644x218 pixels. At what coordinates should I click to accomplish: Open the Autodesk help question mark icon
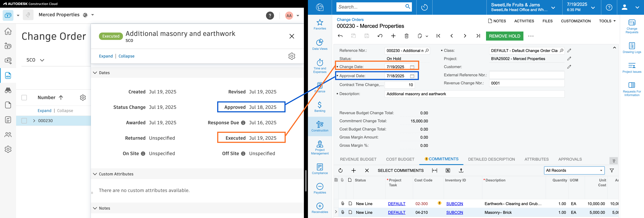coord(270,15)
